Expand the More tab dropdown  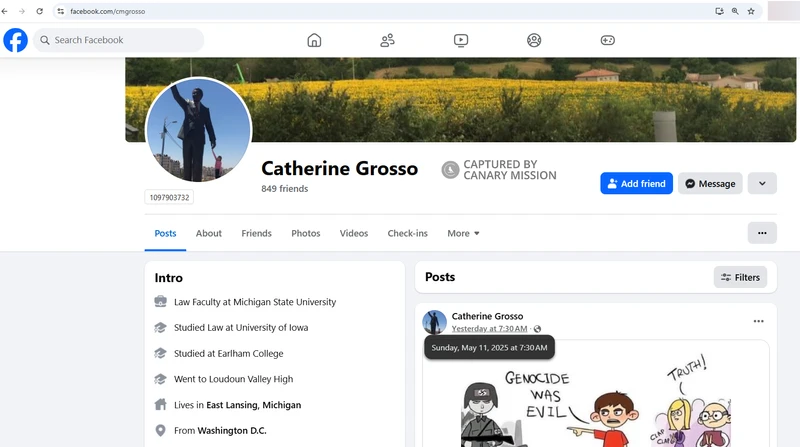tap(463, 233)
